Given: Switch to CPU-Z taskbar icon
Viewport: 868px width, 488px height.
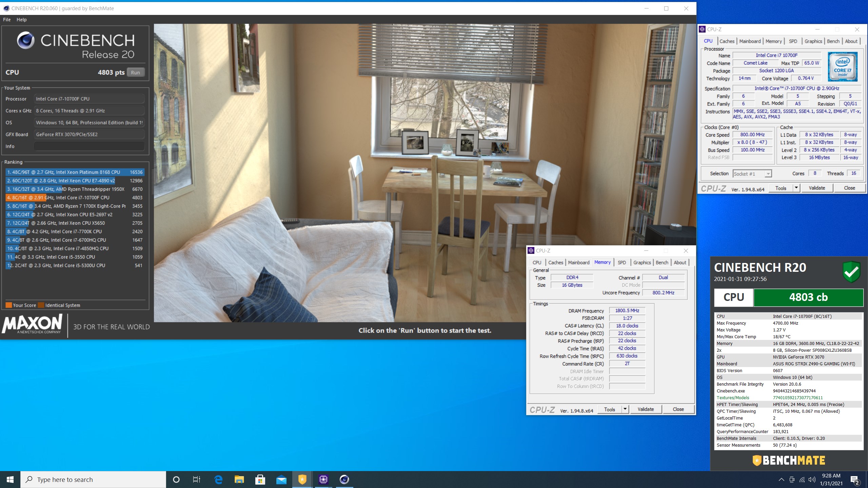Looking at the screenshot, I should (x=323, y=480).
